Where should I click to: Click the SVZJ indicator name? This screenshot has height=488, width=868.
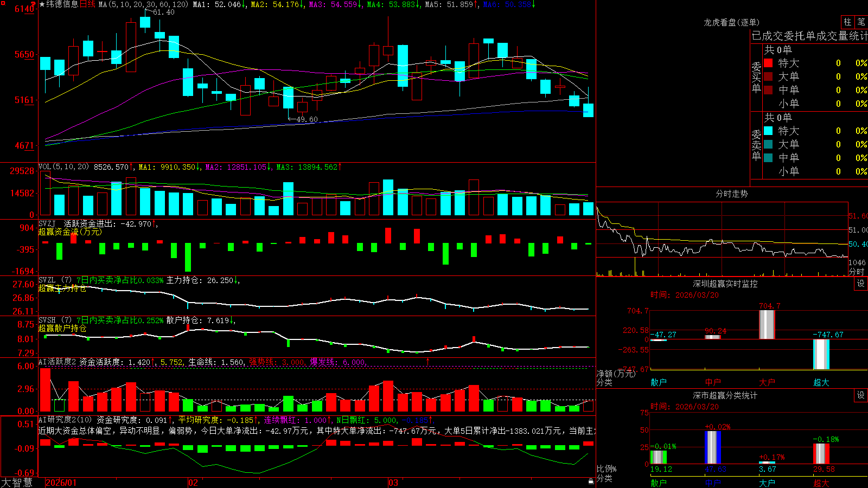pyautogui.click(x=47, y=223)
